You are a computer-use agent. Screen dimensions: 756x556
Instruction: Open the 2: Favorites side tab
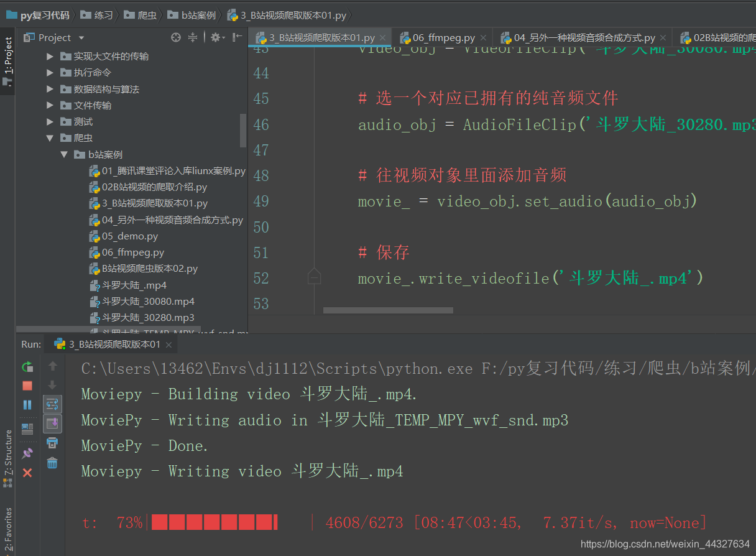[x=7, y=529]
